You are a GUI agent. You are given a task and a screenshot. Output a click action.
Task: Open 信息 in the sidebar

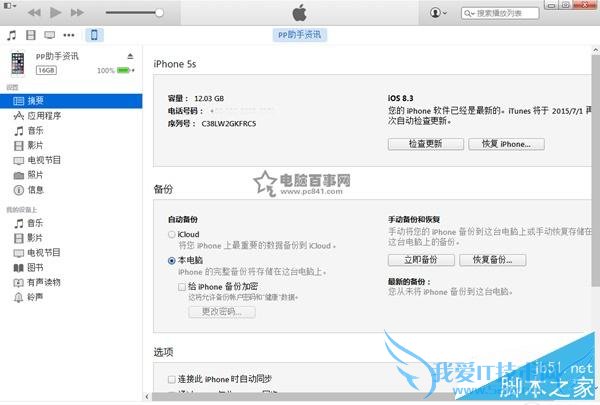36,190
